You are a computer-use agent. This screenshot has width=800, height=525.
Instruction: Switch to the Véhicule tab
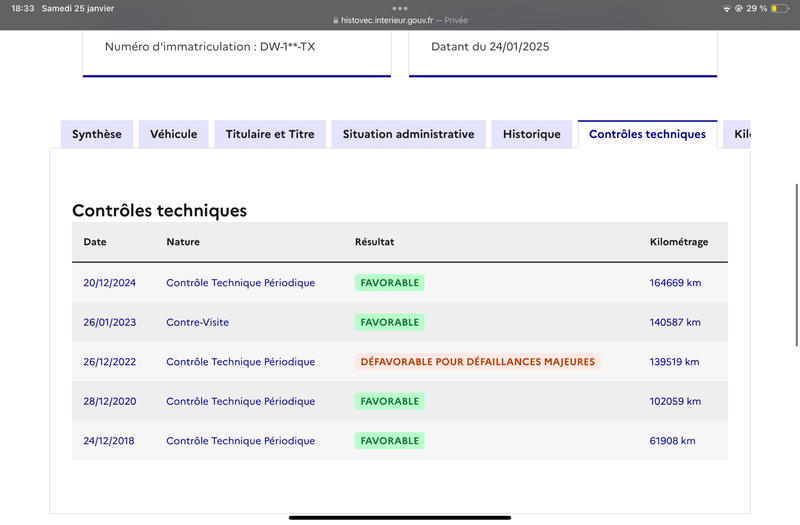(173, 134)
